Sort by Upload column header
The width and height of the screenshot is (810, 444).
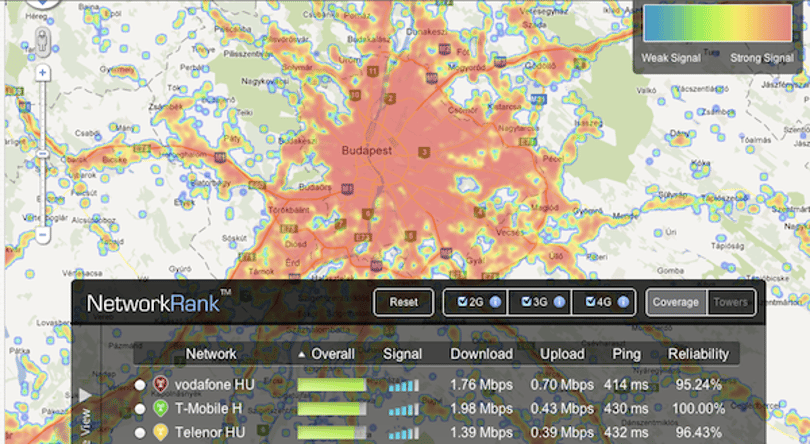click(x=562, y=354)
